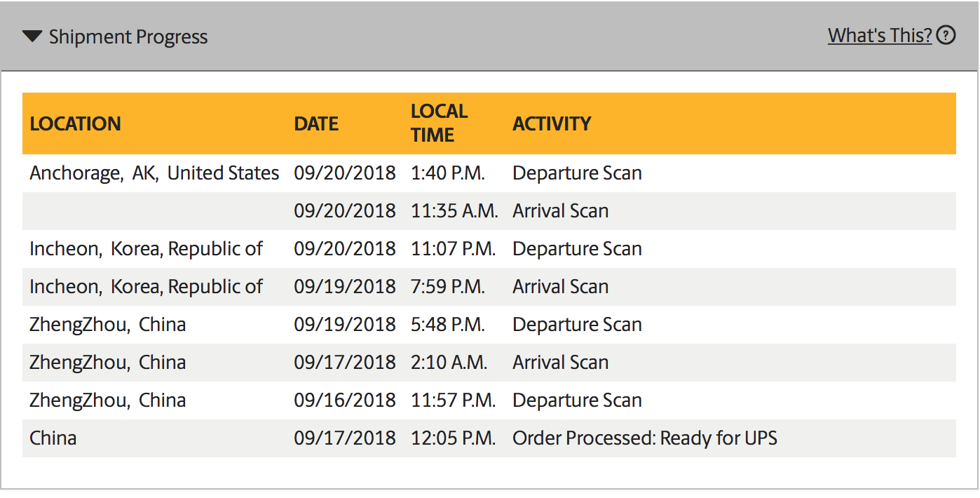
Task: Click the 12:05 P.M. time cell
Action: click(453, 438)
